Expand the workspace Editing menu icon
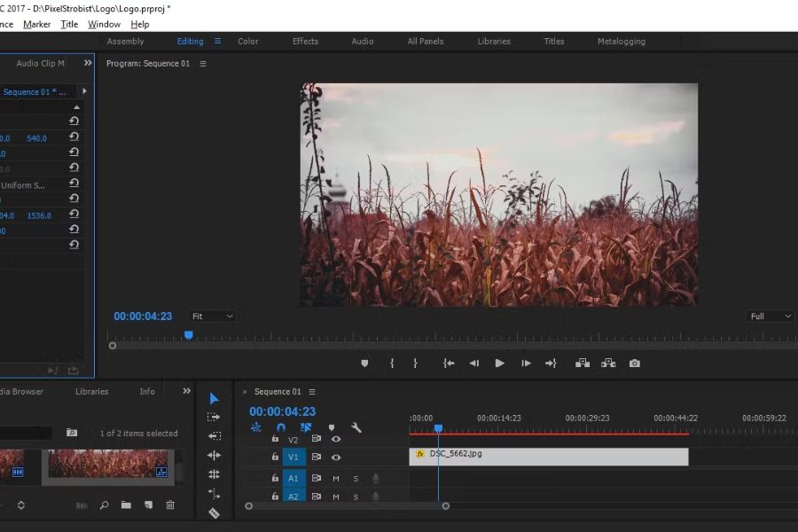The image size is (798, 532). (x=218, y=41)
